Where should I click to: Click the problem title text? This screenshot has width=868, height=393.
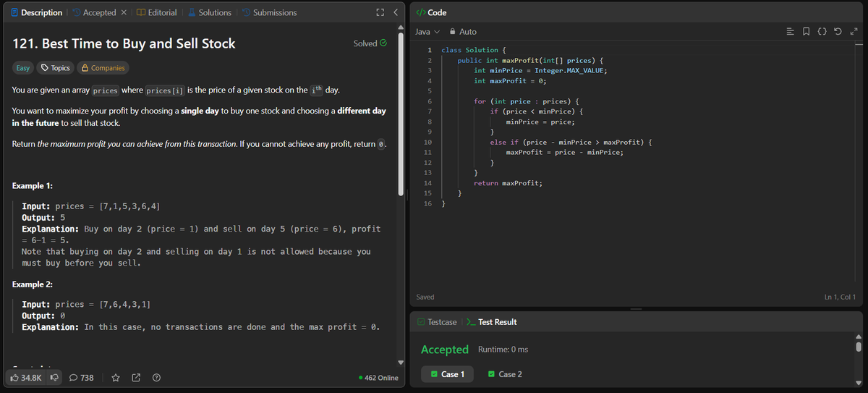124,43
